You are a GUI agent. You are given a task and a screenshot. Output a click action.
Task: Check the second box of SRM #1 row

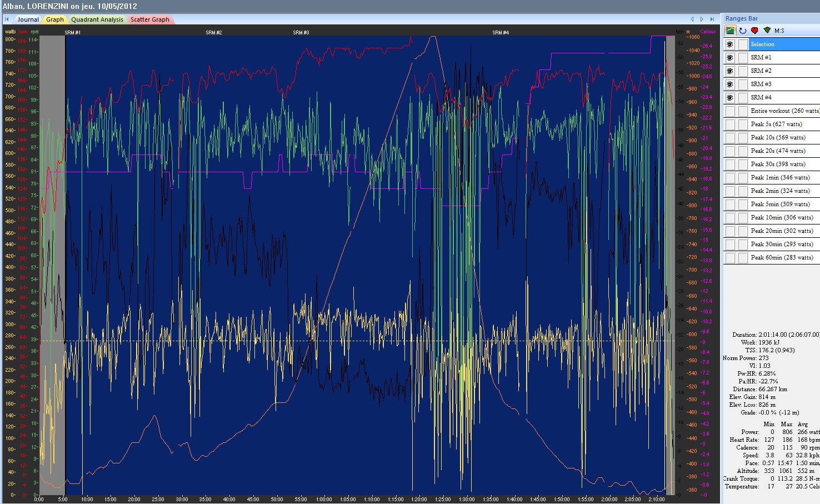coord(743,58)
